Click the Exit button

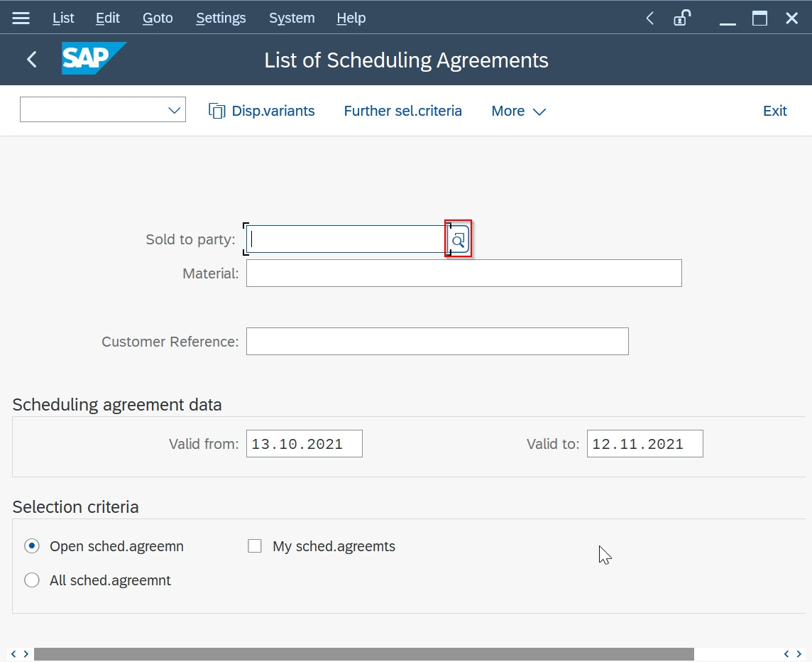[774, 111]
